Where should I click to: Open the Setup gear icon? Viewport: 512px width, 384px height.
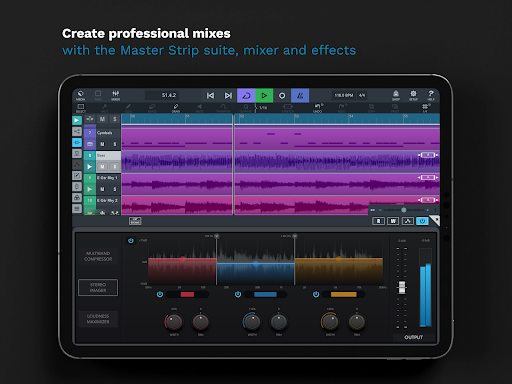click(413, 95)
